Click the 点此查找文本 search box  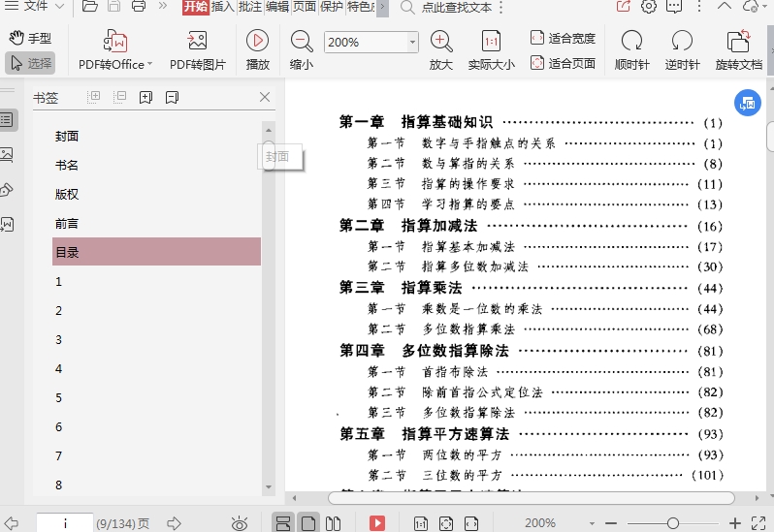click(456, 8)
